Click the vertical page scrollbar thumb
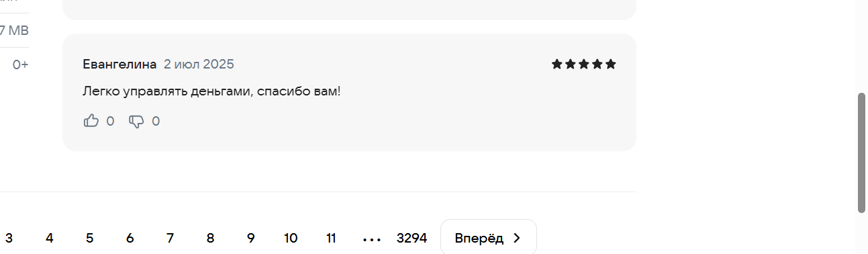This screenshot has height=254, width=868. point(862,153)
